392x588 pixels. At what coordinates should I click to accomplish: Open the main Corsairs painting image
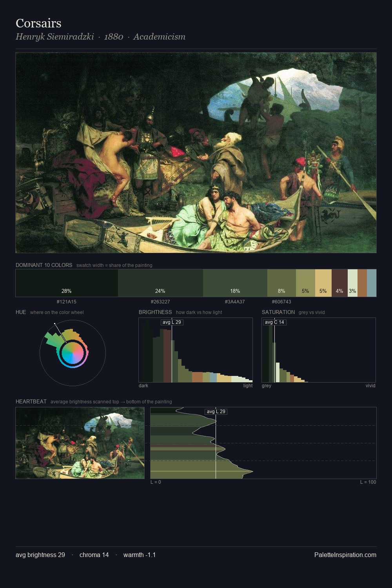[x=196, y=153]
